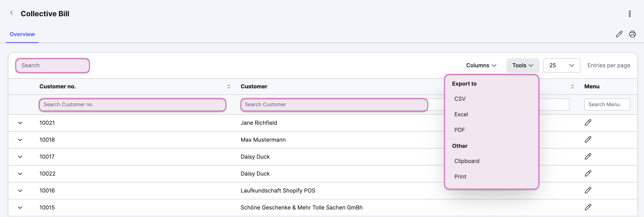This screenshot has height=217, width=644.
Task: Click the Menu column header
Action: [591, 87]
